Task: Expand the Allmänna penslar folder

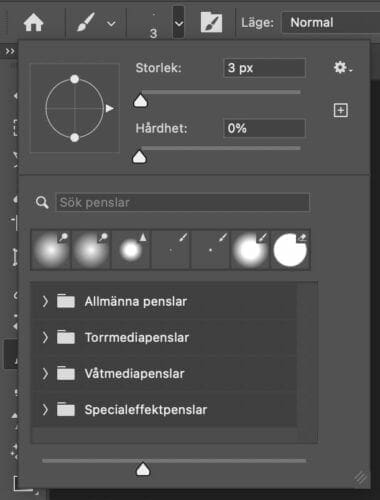Action: click(x=45, y=301)
